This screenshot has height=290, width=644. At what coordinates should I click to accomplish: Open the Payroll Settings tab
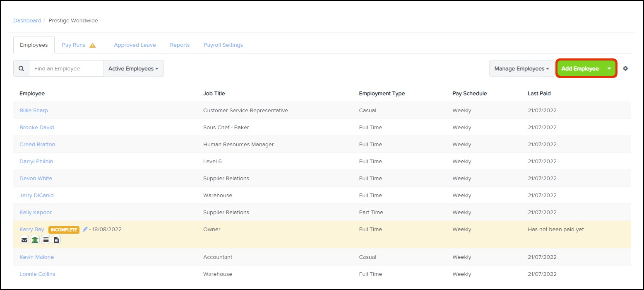tap(223, 45)
